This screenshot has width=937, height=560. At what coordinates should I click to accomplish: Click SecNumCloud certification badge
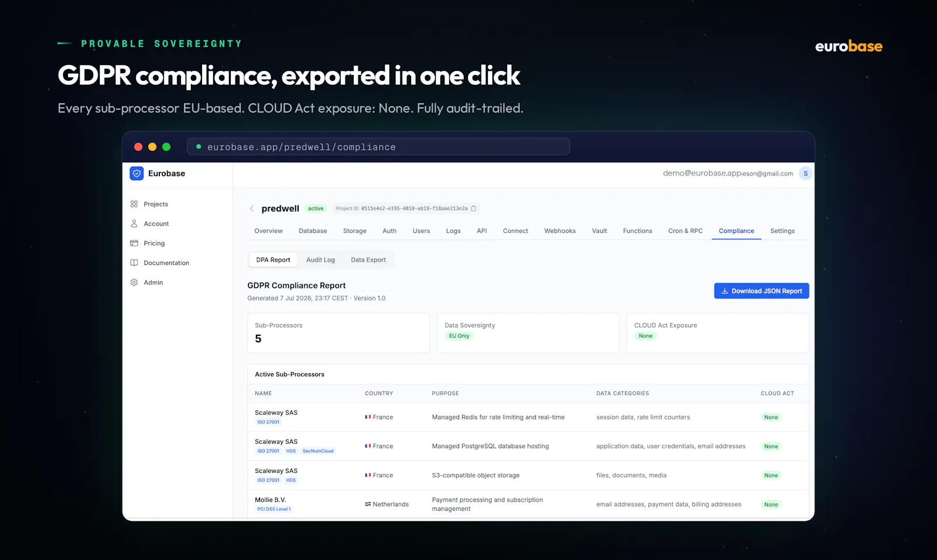click(318, 451)
